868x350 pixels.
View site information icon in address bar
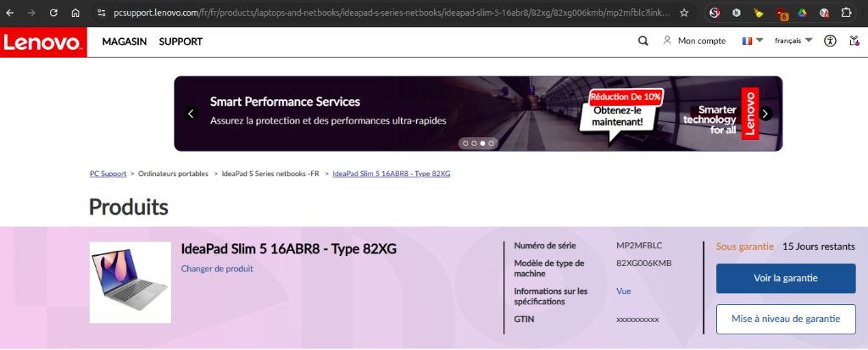coord(102,13)
